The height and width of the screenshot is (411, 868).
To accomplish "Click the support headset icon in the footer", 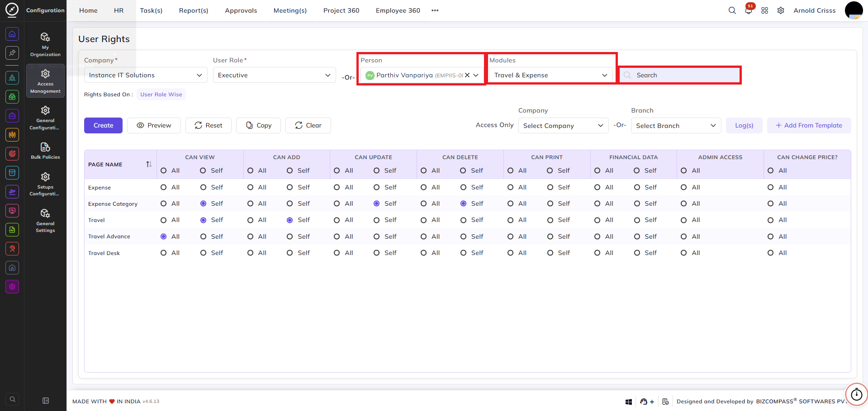I will click(644, 402).
